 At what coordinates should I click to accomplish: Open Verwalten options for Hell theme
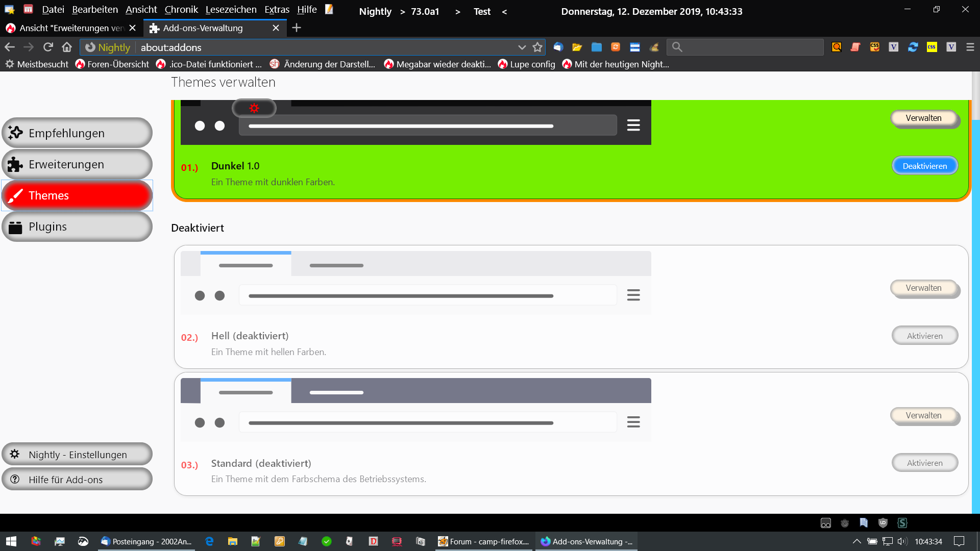pyautogui.click(x=923, y=288)
